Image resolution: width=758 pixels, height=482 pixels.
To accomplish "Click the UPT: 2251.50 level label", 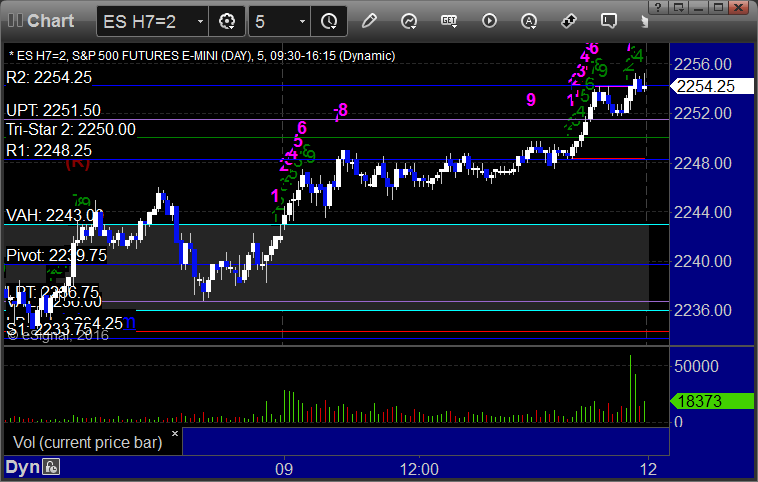I will pyautogui.click(x=53, y=110).
